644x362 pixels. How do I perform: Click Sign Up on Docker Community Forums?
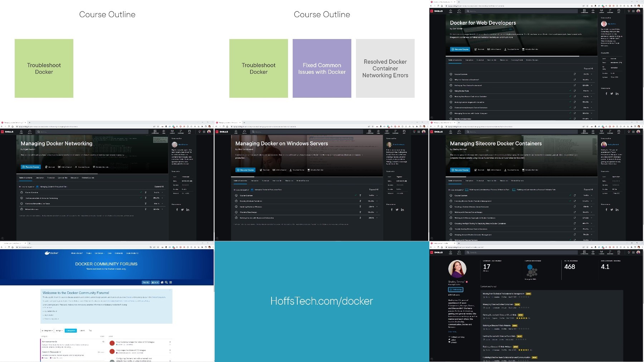pyautogui.click(x=146, y=283)
